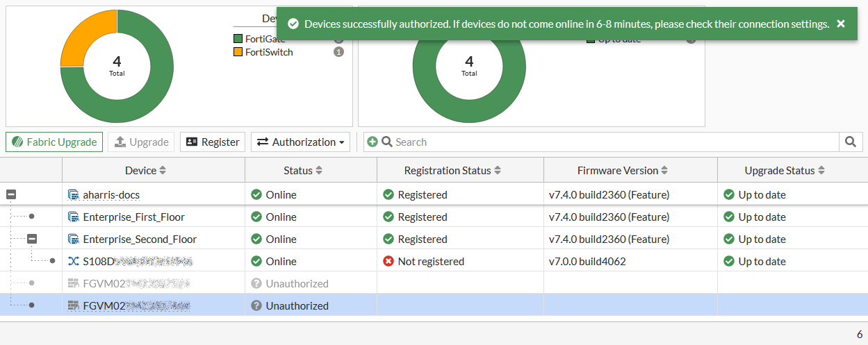Click into the Search input field

click(x=612, y=142)
